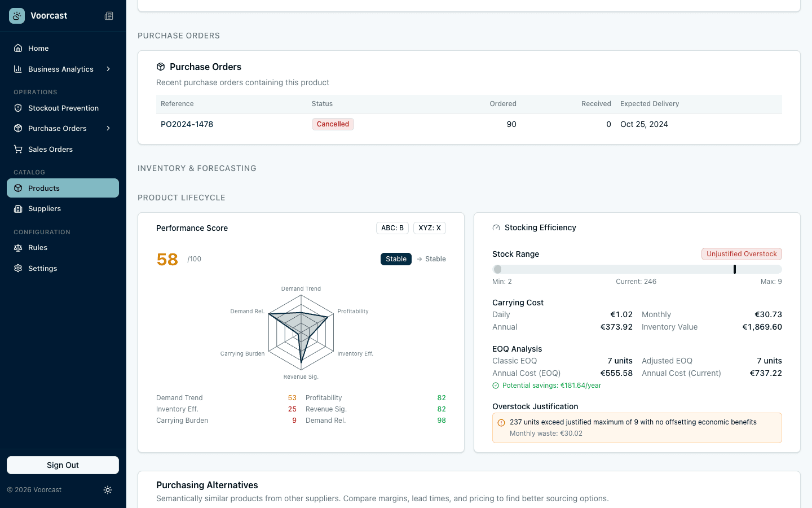Click the Rules scale icon

18,247
